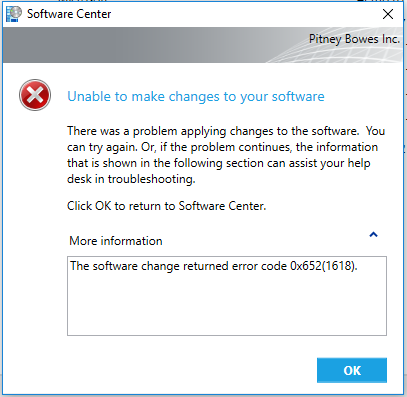
Task: Click the More information label
Action: pos(116,241)
